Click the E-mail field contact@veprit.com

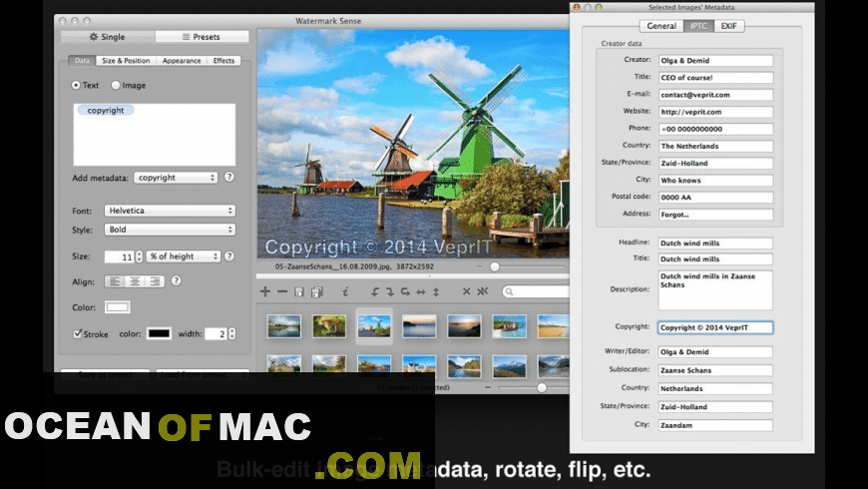tap(715, 95)
